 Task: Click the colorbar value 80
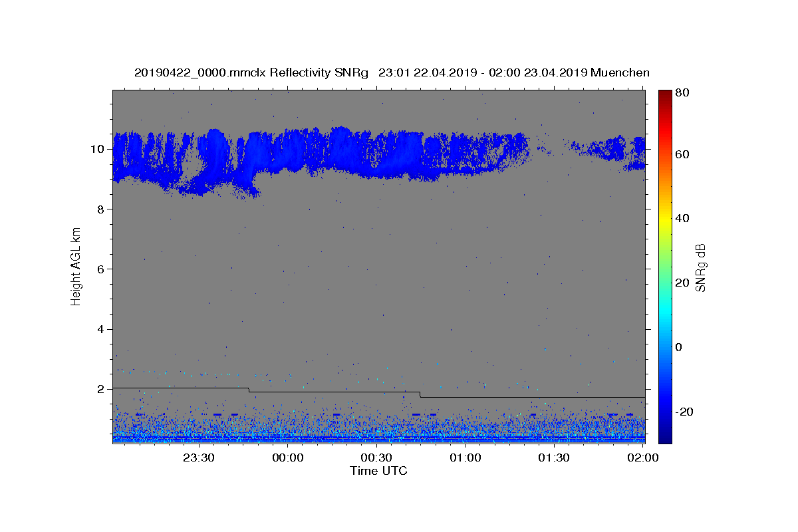(x=682, y=93)
